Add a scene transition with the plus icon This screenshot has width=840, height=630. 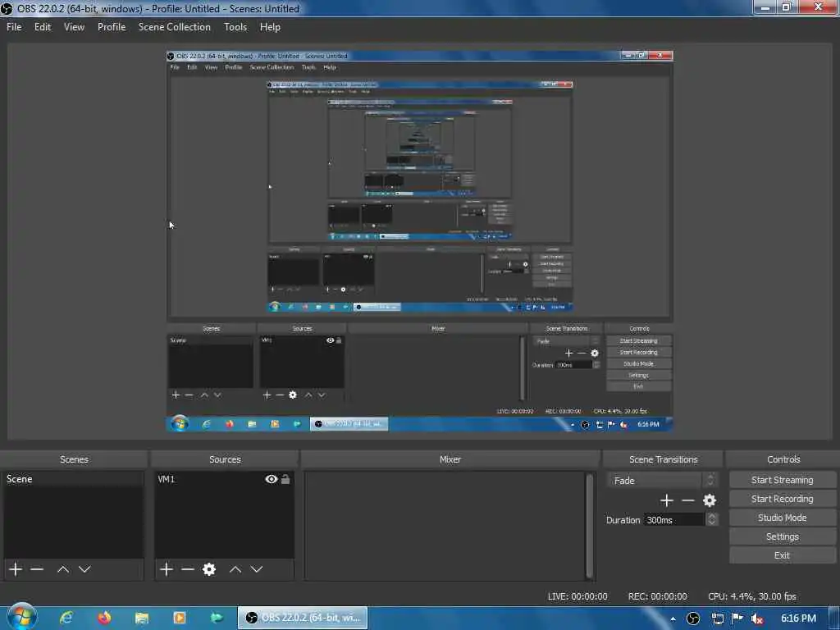(666, 500)
